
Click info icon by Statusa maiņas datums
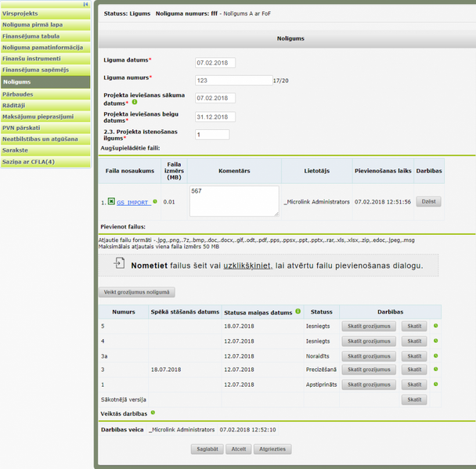[297, 311]
